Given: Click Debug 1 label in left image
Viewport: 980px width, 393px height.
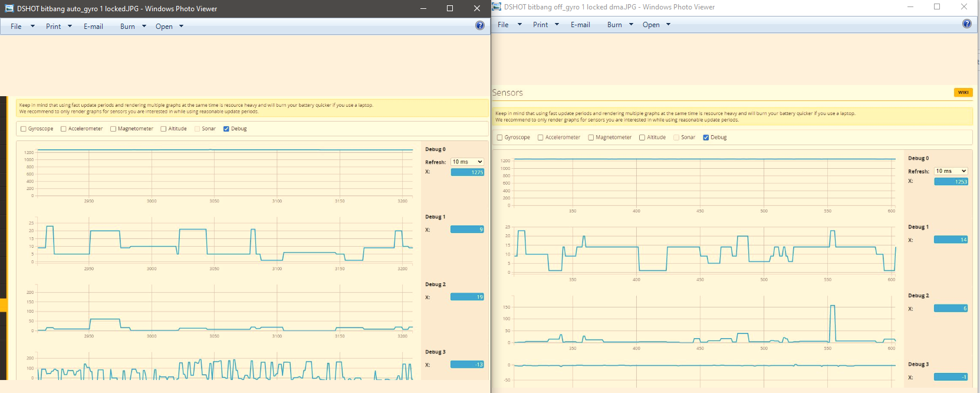Looking at the screenshot, I should pyautogui.click(x=435, y=217).
